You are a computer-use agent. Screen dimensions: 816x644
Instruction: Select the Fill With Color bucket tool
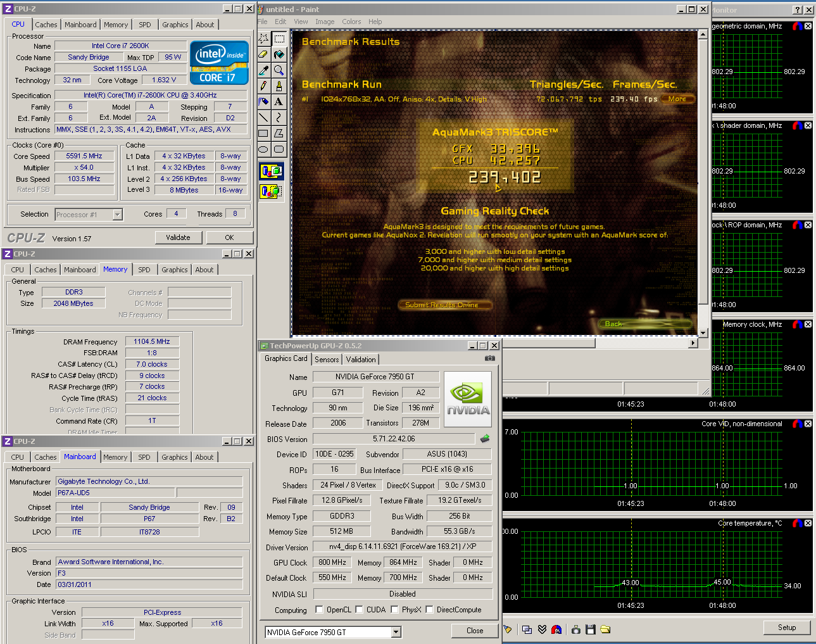[x=279, y=54]
